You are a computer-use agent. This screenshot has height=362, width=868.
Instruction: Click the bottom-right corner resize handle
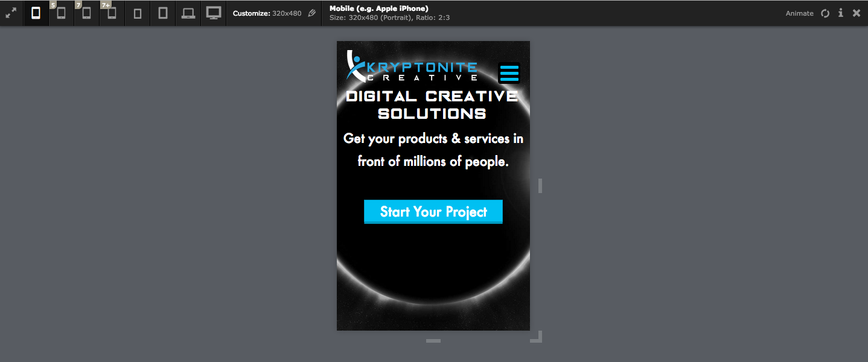537,337
